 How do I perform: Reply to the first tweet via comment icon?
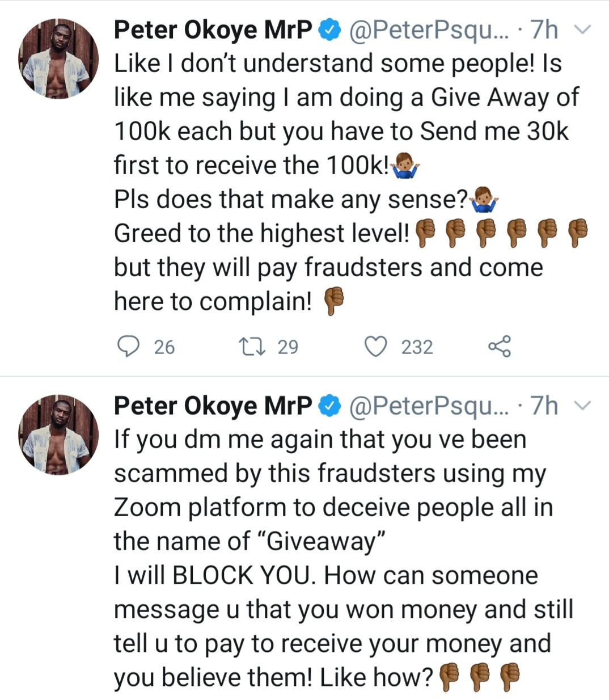point(128,346)
